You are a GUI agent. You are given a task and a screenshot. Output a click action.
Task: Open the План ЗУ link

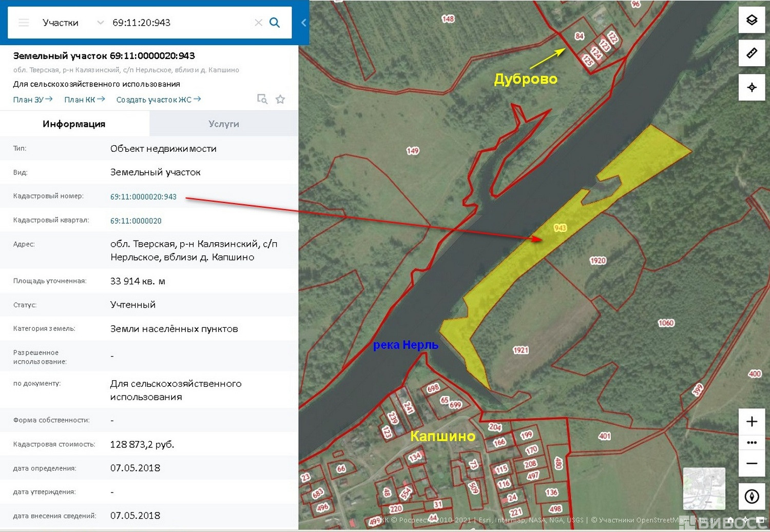pos(33,100)
